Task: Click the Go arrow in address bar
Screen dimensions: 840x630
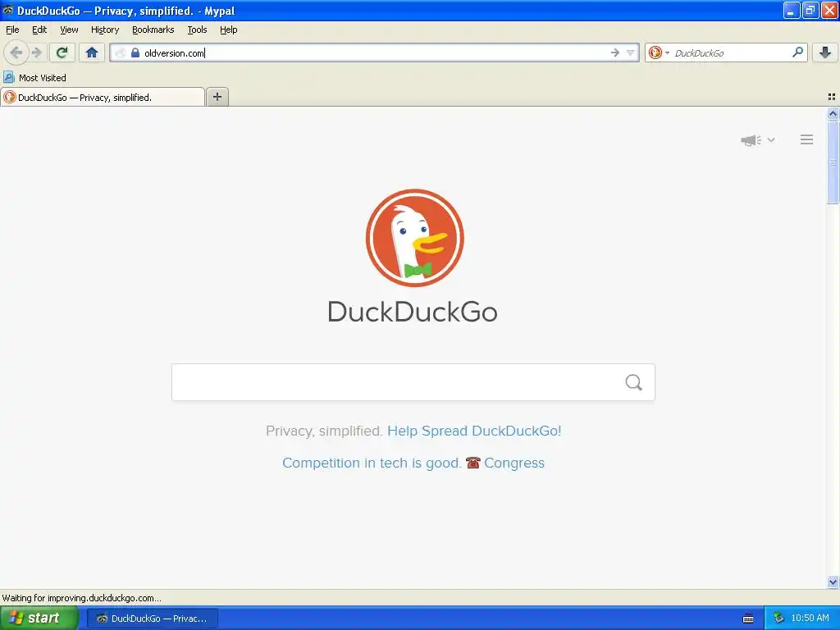Action: [x=615, y=52]
